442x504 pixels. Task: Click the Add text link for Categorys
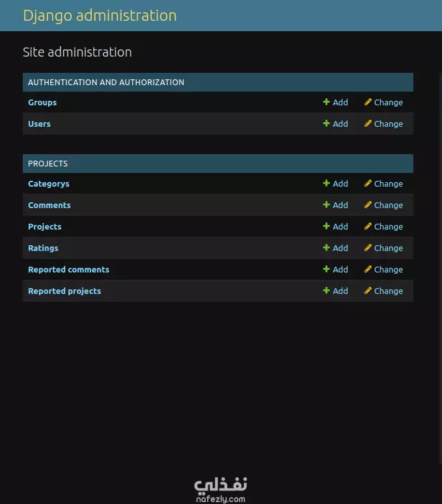[x=340, y=183]
